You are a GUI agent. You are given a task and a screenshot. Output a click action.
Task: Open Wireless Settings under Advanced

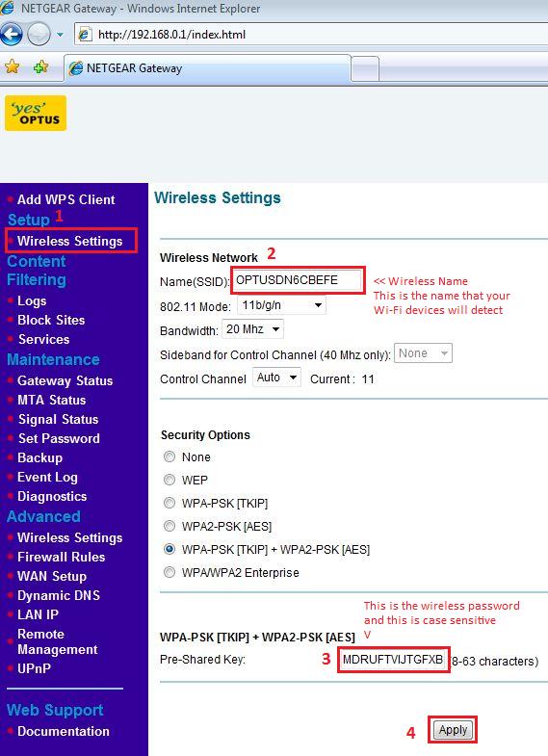click(x=70, y=537)
